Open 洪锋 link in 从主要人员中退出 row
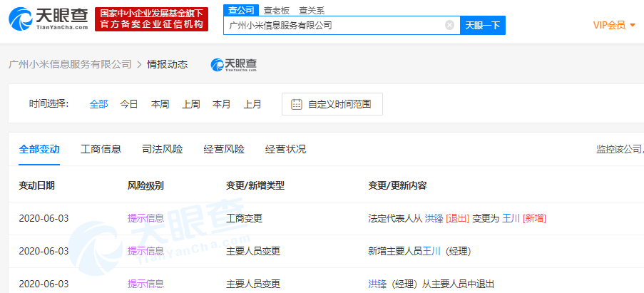This screenshot has height=293, width=644. 377,284
